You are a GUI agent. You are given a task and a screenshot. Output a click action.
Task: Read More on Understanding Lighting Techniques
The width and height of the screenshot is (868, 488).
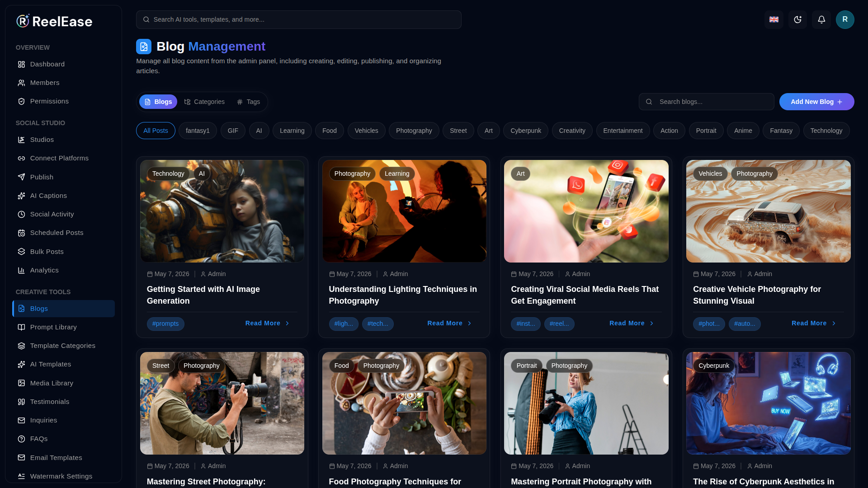pyautogui.click(x=449, y=323)
